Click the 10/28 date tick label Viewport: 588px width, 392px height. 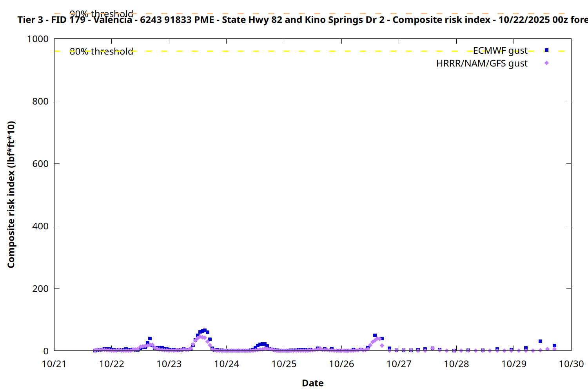click(x=456, y=364)
